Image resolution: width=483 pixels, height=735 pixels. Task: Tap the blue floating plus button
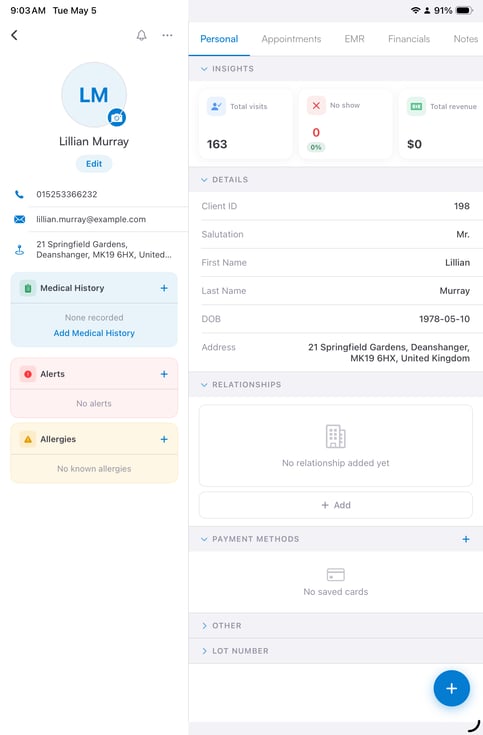(452, 688)
